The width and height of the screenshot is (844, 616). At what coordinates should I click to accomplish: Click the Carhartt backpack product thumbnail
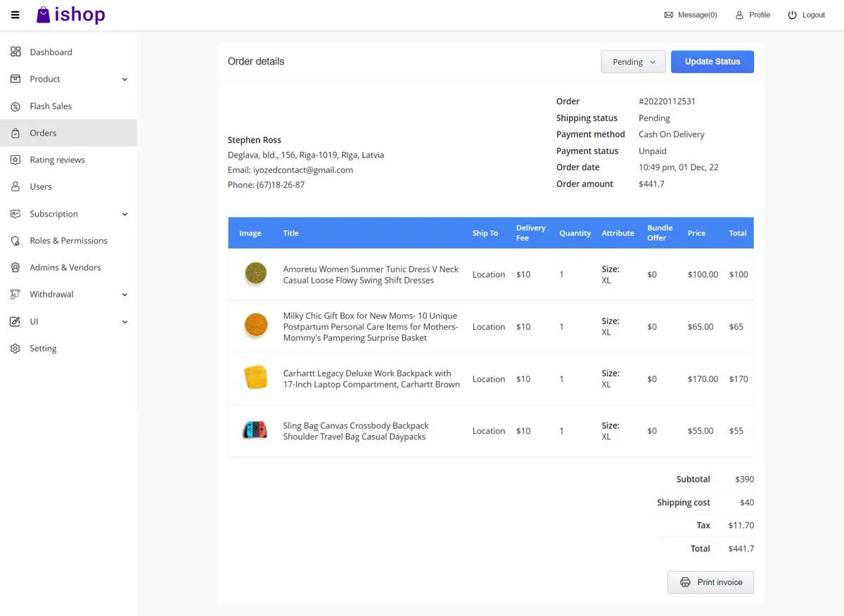coord(255,378)
